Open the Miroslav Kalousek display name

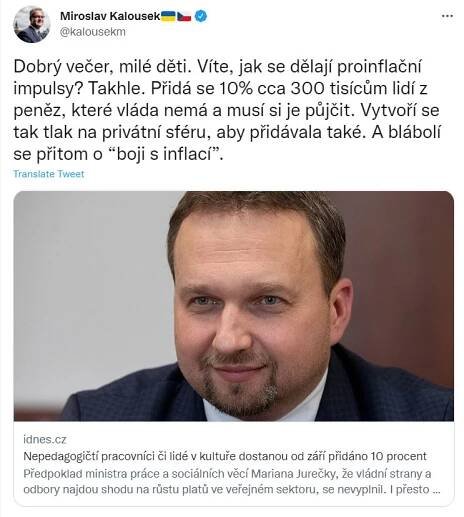coord(110,16)
